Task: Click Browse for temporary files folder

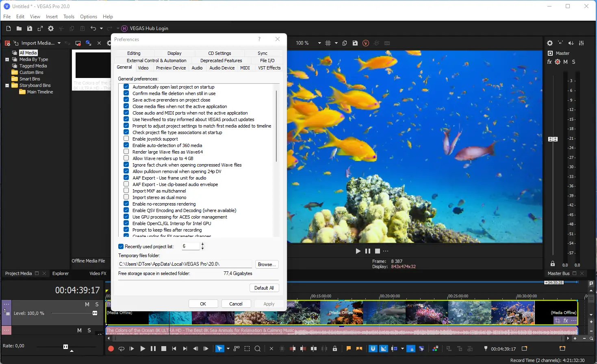Action: tap(267, 264)
